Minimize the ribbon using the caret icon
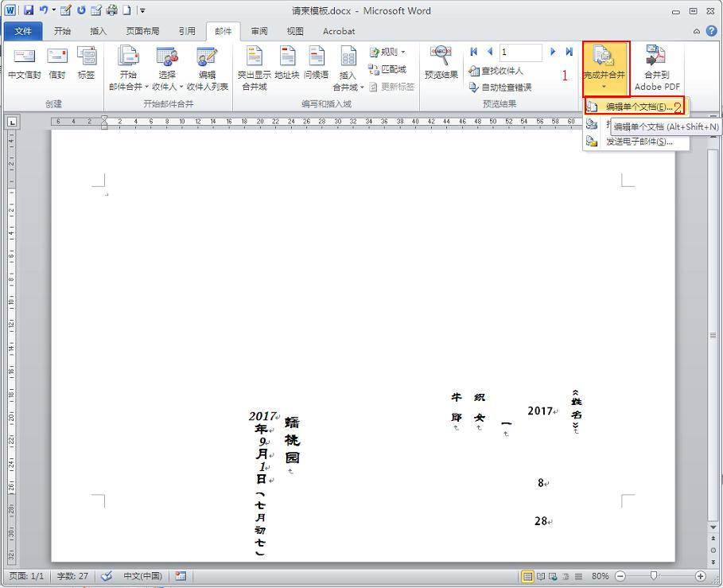Viewport: 723px width, 588px height. [696, 31]
